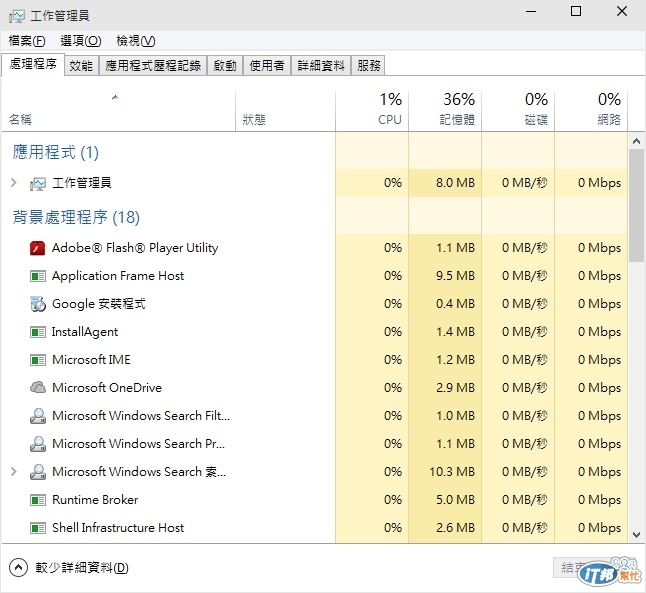Sort by the 磁碟 column header
Screen dimensions: 646x593
518,111
